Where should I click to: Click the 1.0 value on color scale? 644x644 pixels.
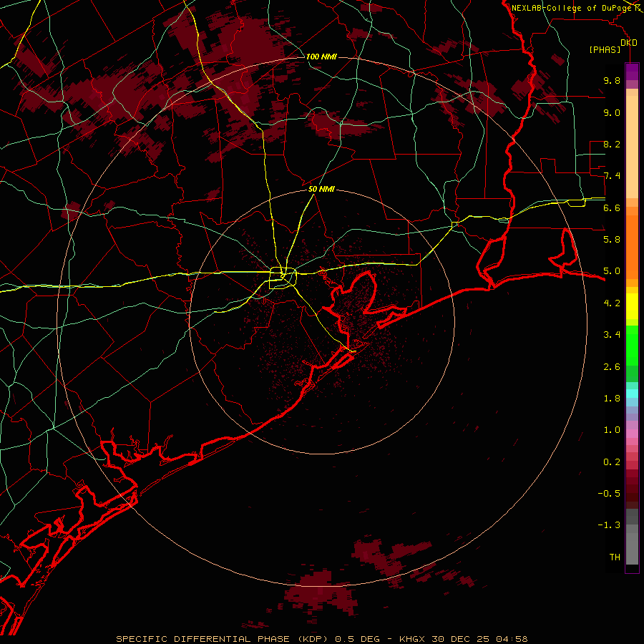coord(612,429)
